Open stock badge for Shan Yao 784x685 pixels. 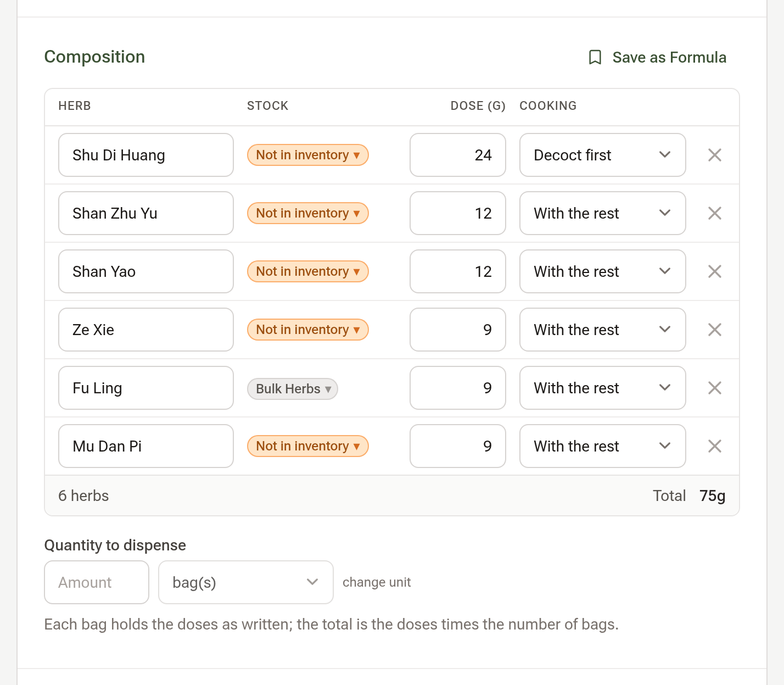point(308,271)
